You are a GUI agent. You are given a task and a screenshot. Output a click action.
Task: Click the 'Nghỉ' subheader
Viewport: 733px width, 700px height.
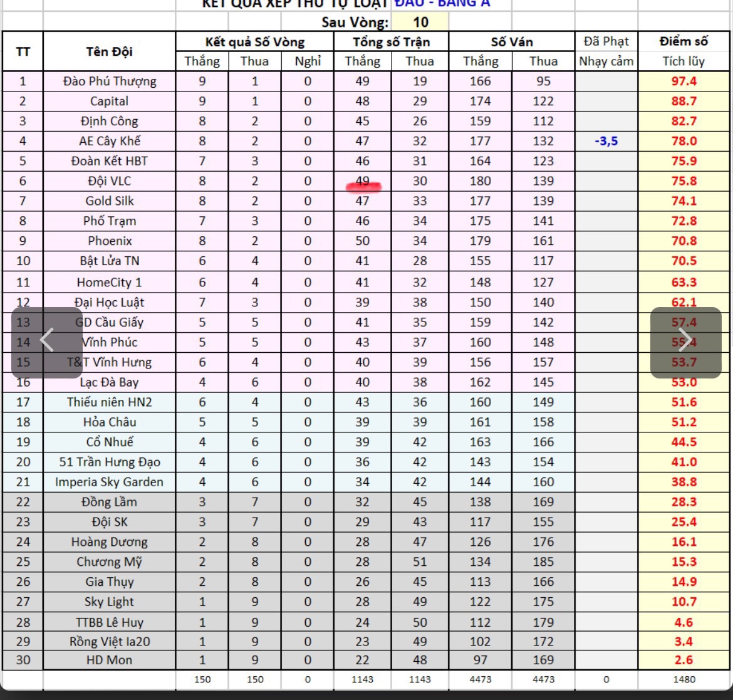[x=308, y=61]
